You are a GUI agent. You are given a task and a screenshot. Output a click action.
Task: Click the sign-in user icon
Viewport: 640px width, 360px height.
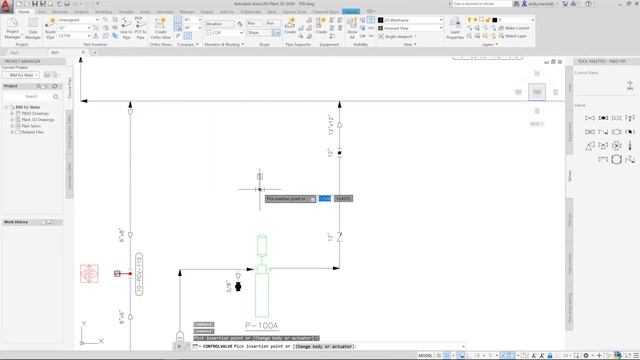coord(524,4)
